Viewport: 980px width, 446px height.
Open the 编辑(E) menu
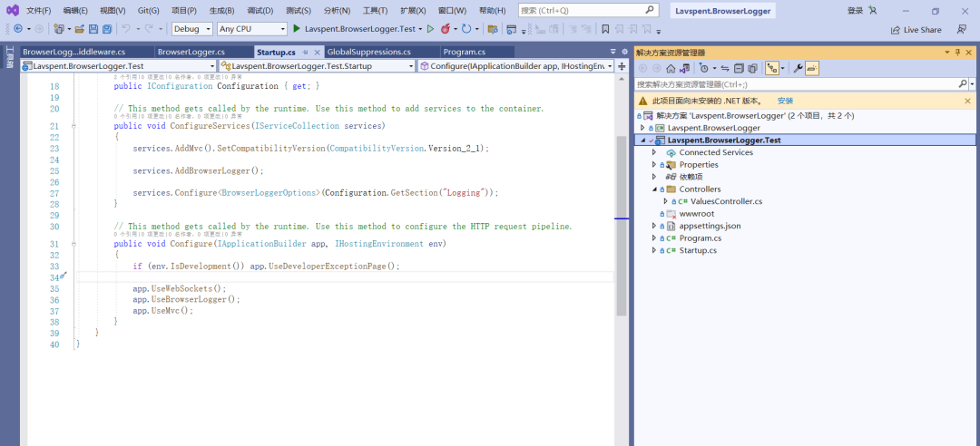(75, 11)
